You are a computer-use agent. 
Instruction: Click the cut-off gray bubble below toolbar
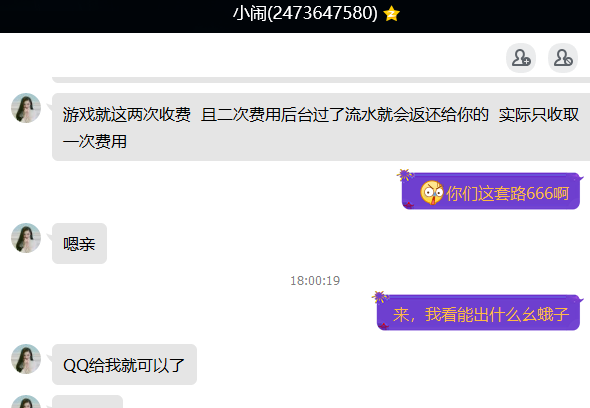pos(321,80)
